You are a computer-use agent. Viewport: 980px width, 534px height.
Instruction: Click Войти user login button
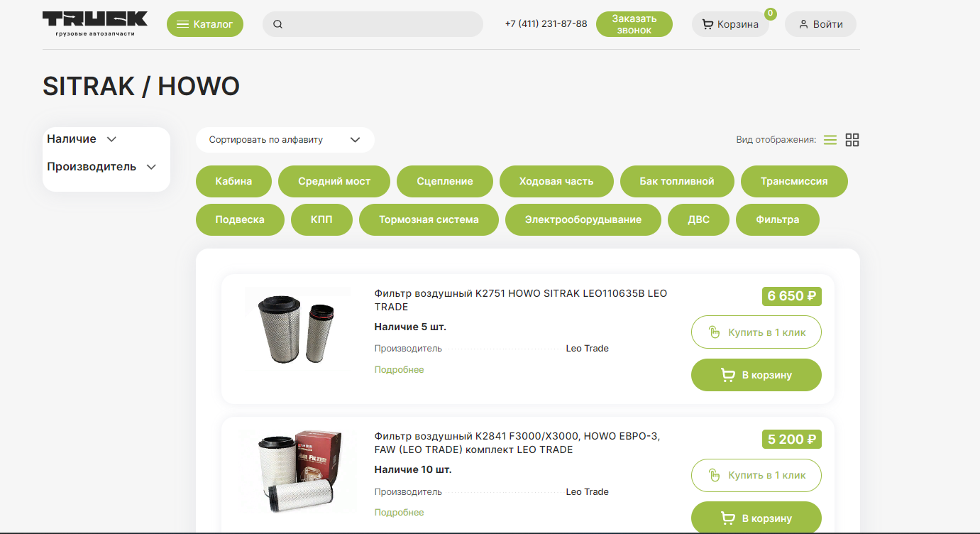coord(820,24)
